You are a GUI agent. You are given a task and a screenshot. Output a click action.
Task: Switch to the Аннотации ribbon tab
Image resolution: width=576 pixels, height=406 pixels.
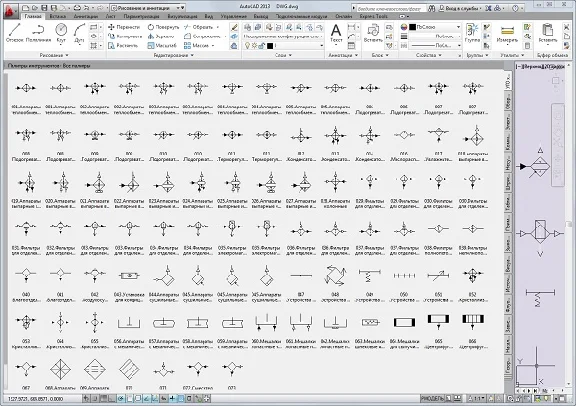coord(85,16)
